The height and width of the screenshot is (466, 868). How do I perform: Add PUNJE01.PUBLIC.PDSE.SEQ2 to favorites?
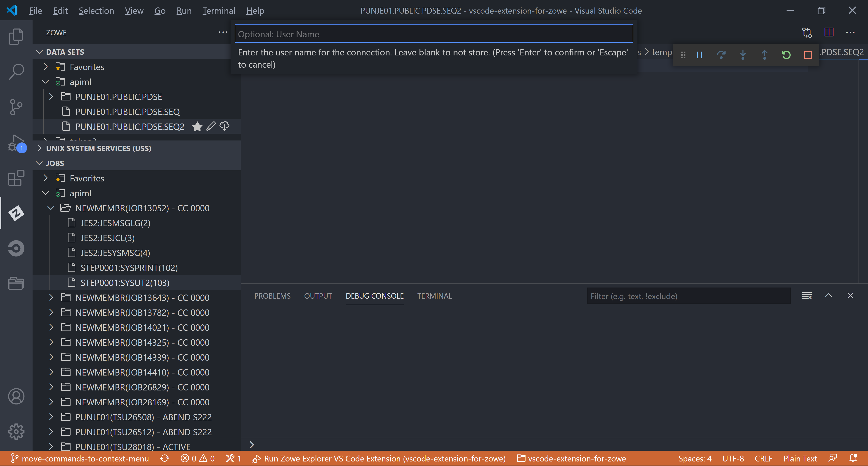point(197,126)
